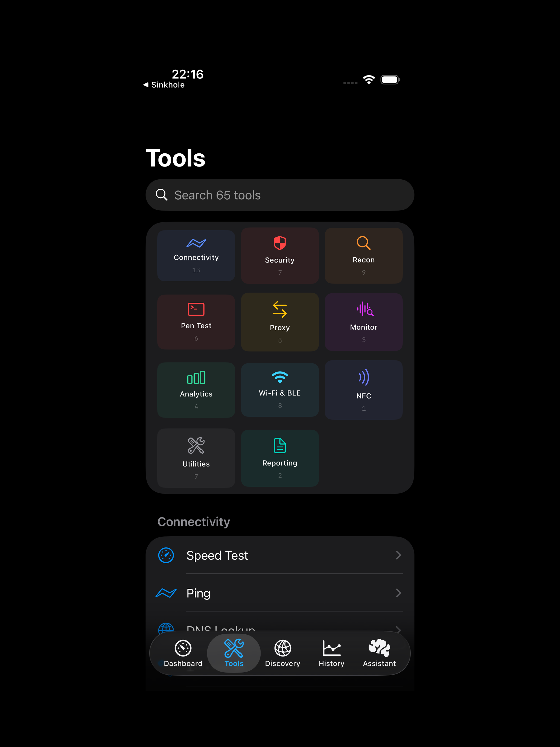Select the Reporting category label

[x=280, y=463]
